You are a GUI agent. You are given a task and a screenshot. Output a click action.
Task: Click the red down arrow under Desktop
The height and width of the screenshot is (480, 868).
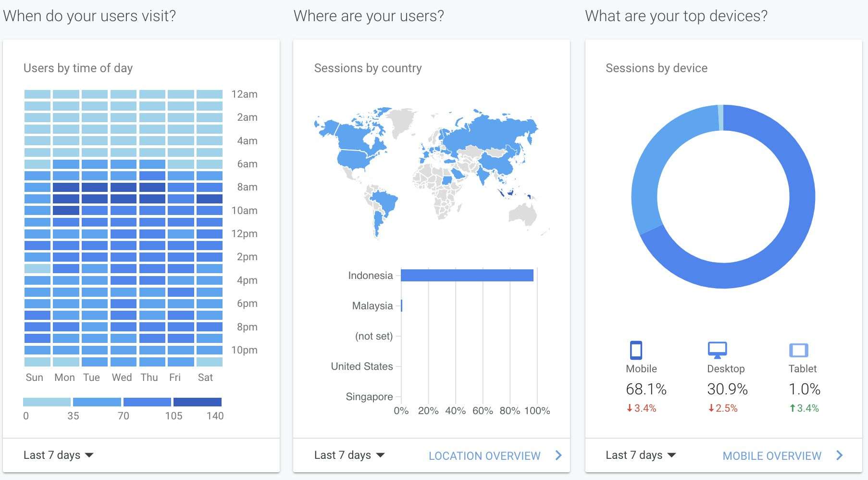click(711, 408)
